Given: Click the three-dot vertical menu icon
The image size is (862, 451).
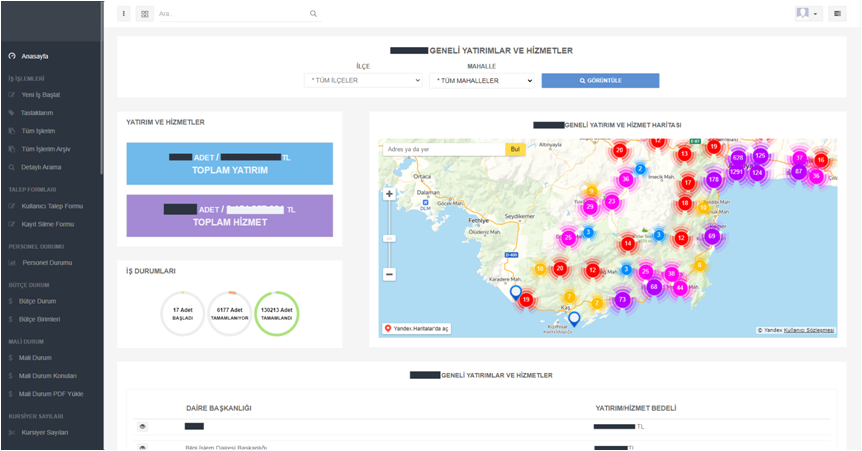Looking at the screenshot, I should click(x=124, y=14).
